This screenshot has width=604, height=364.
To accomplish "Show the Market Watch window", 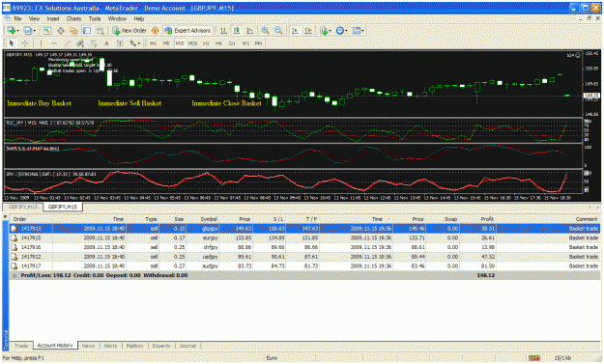I will point(47,30).
